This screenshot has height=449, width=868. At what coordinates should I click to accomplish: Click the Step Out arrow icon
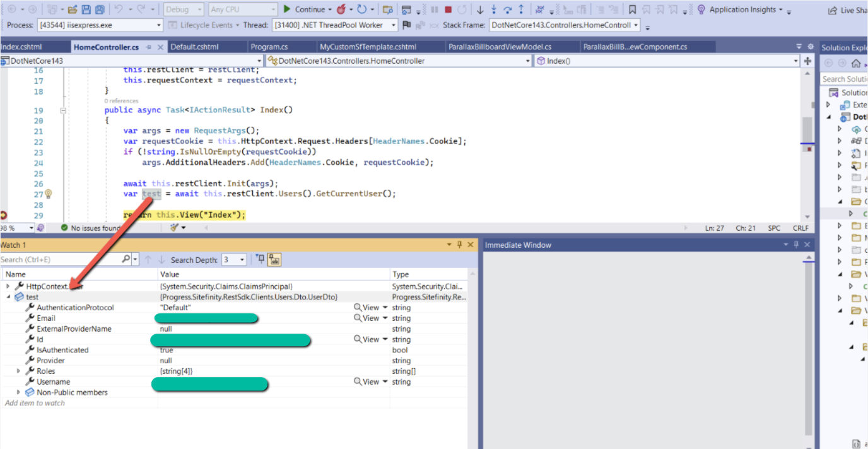521,9
